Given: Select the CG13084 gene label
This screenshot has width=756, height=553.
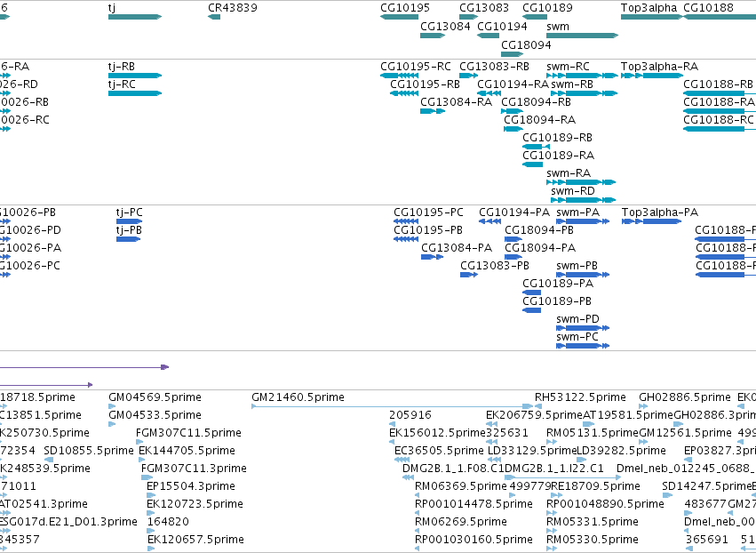Looking at the screenshot, I should pyautogui.click(x=445, y=27).
